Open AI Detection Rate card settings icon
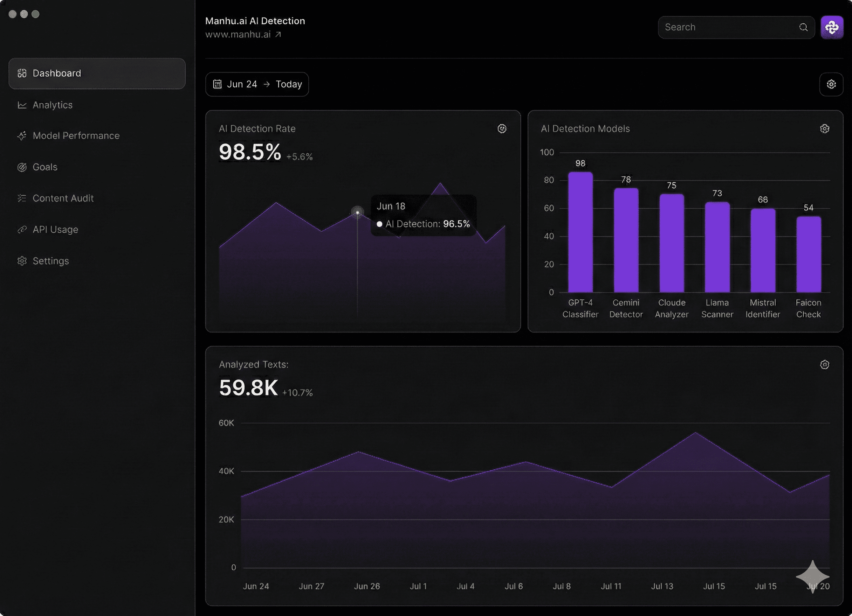852x616 pixels. (502, 129)
